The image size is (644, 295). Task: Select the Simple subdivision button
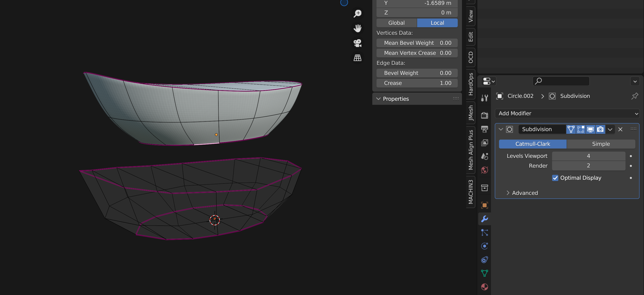[x=601, y=144]
